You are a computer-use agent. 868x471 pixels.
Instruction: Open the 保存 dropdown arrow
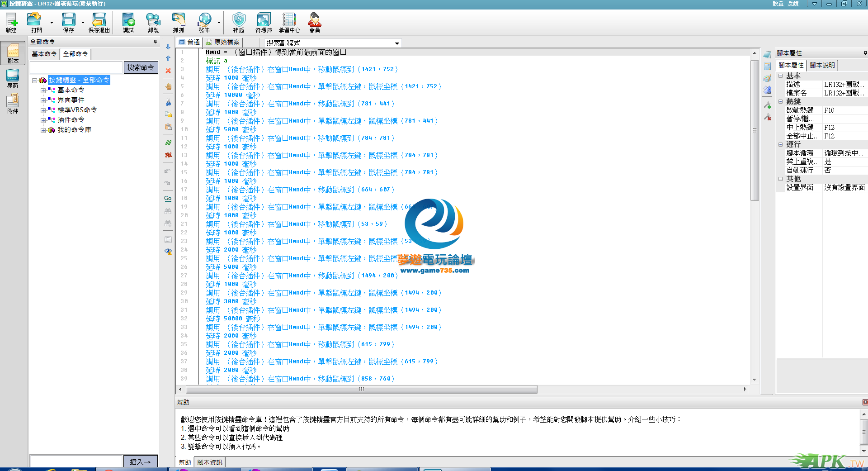(83, 23)
